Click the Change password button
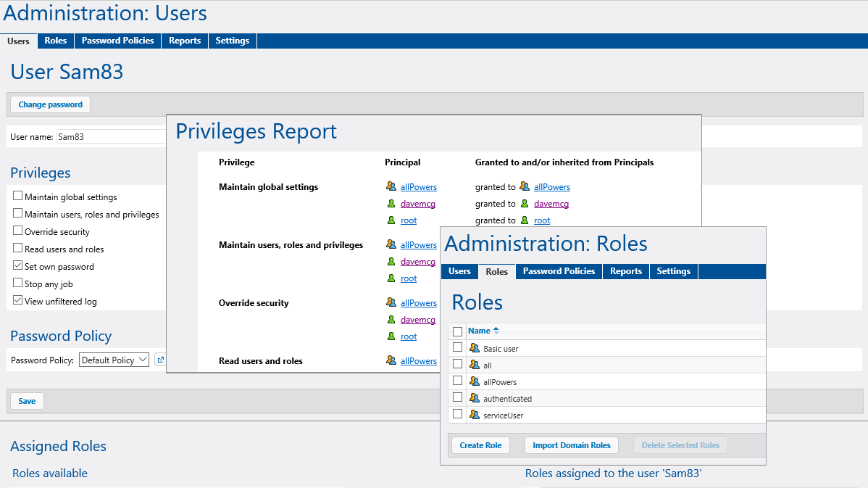This screenshot has width=868, height=488. pyautogui.click(x=51, y=104)
